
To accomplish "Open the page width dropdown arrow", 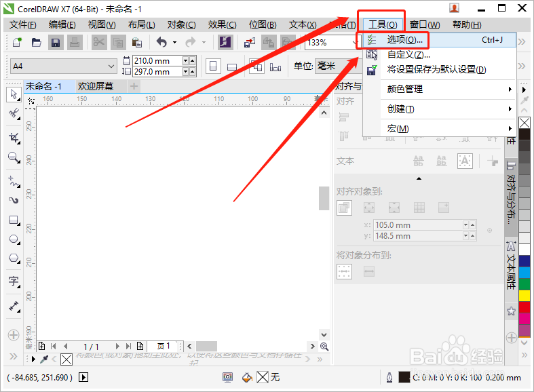I will 185,60.
